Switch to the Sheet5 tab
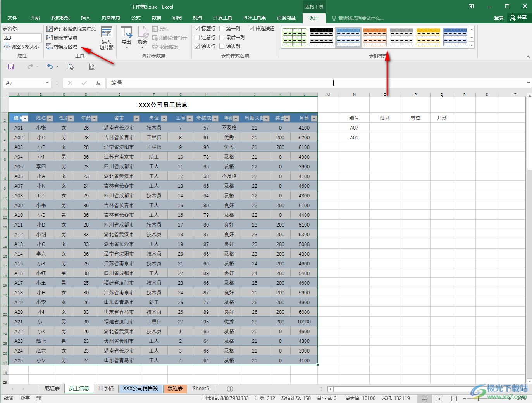The width and height of the screenshot is (532, 403). 201,388
